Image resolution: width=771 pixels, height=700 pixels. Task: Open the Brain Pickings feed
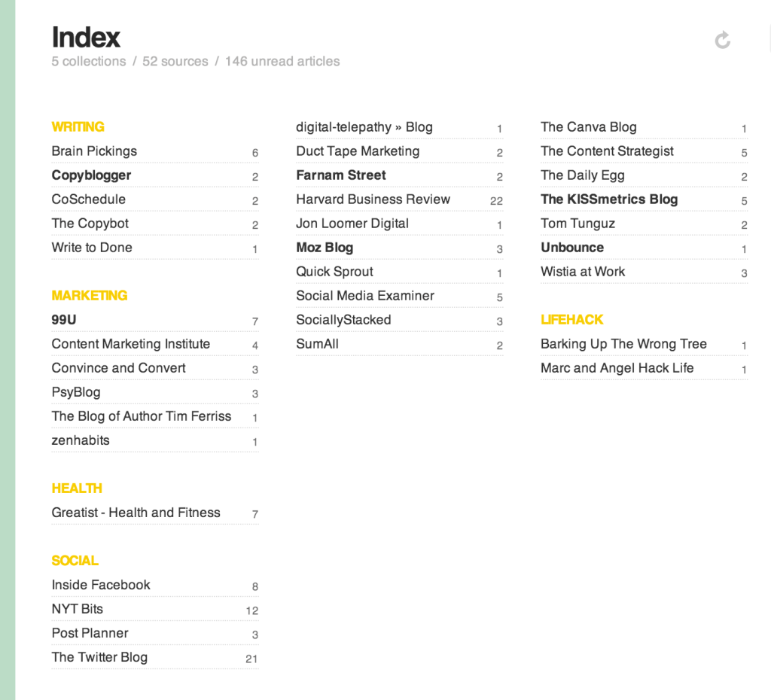(x=93, y=151)
